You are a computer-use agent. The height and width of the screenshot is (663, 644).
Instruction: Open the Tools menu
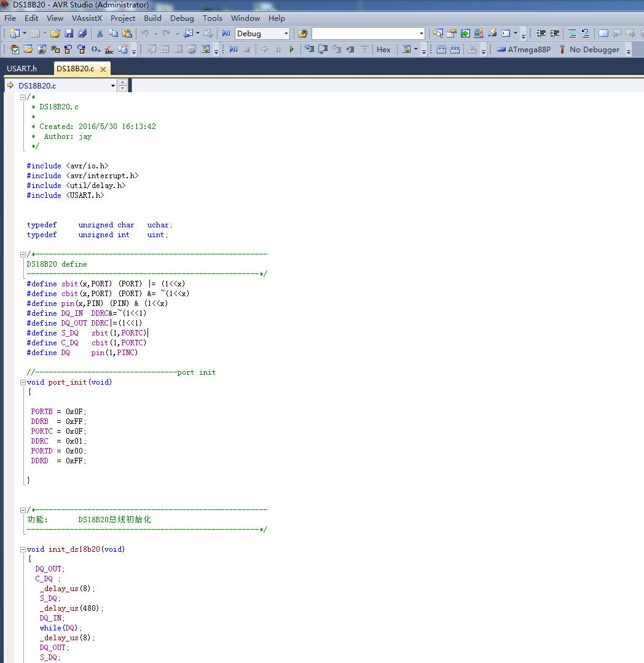coord(212,18)
